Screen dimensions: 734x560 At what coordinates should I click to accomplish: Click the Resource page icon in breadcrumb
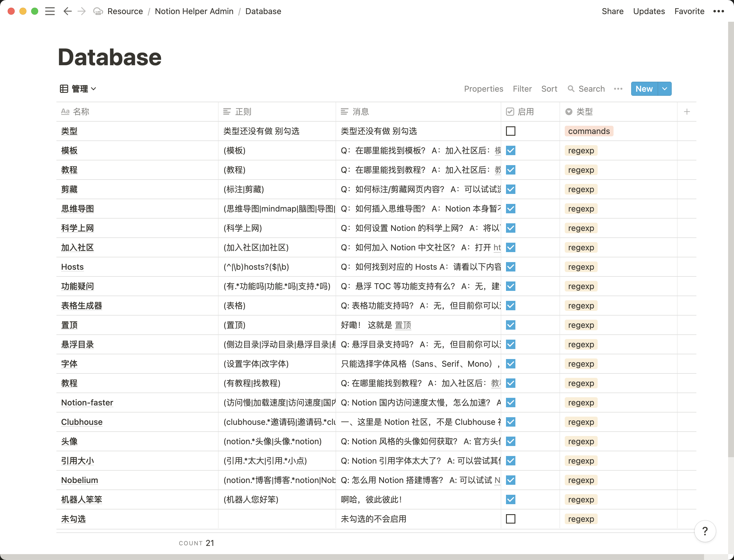(98, 11)
